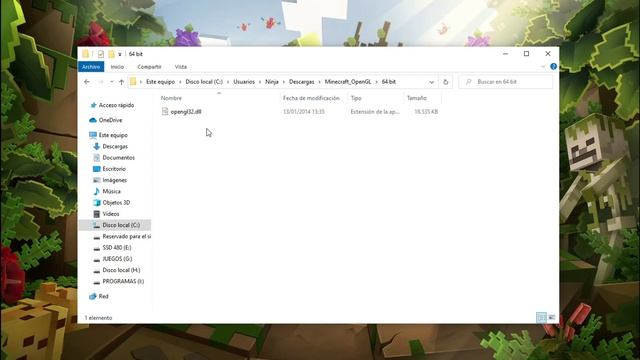
Task: Click the opengl32.dll type cell
Action: point(375,111)
